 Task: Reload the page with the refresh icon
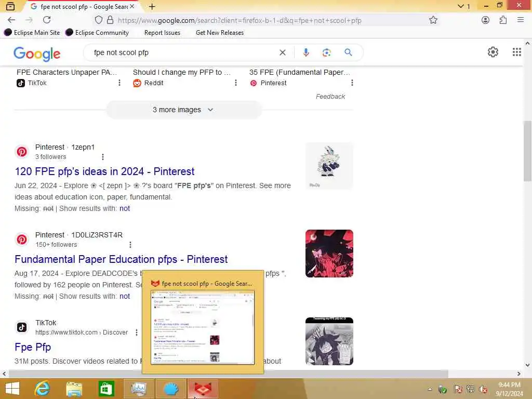[x=47, y=20]
